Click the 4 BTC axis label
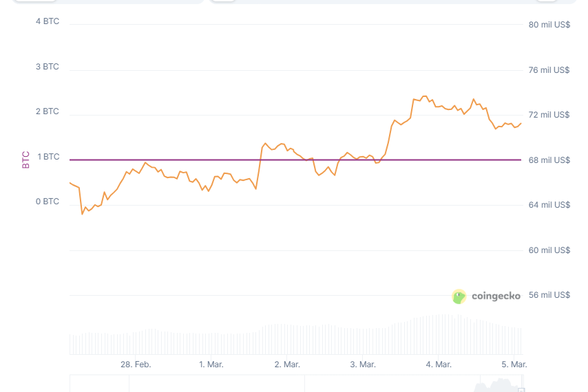 [x=48, y=21]
